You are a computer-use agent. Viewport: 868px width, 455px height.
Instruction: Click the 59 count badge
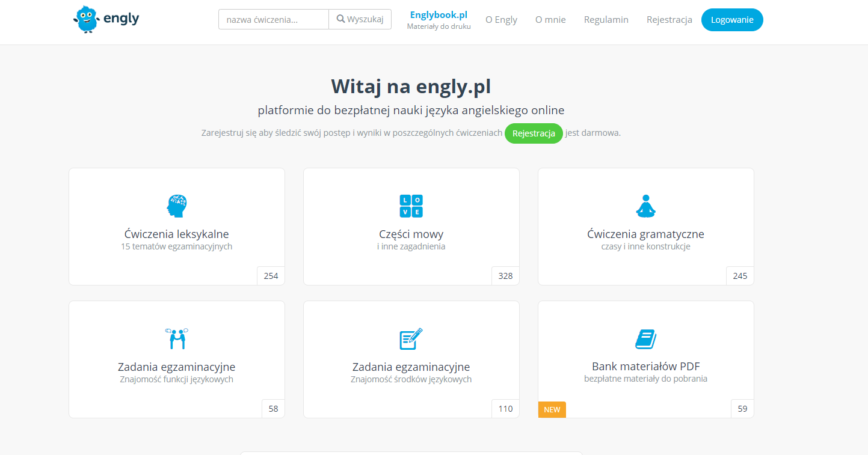point(742,409)
